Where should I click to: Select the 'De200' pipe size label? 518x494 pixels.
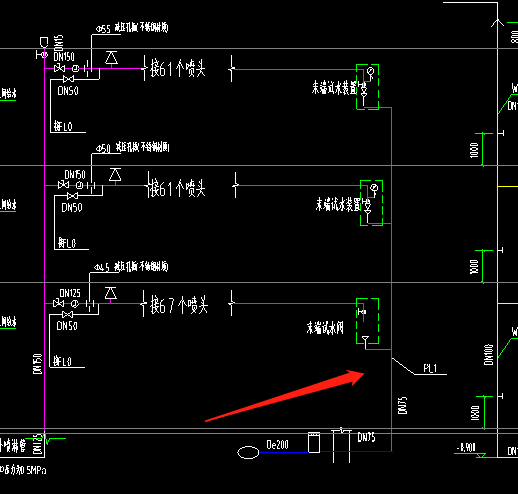pyautogui.click(x=277, y=444)
